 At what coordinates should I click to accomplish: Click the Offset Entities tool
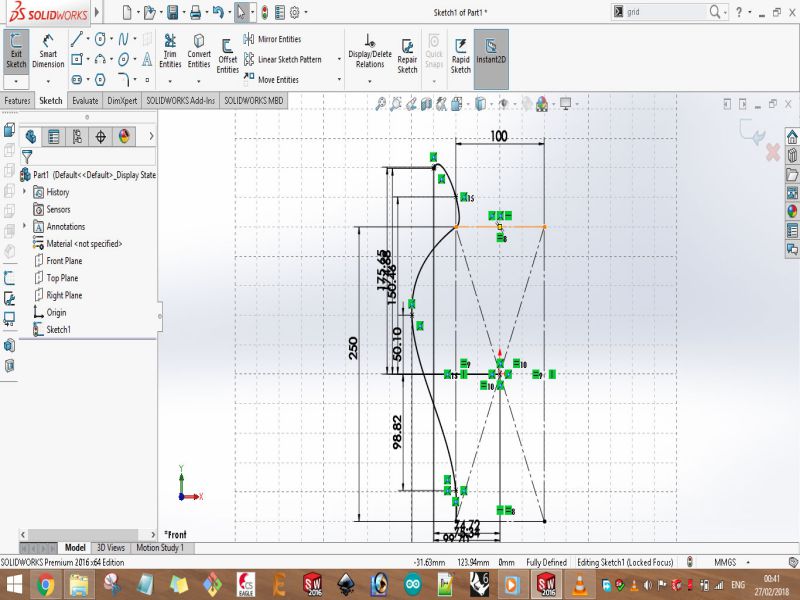point(227,56)
